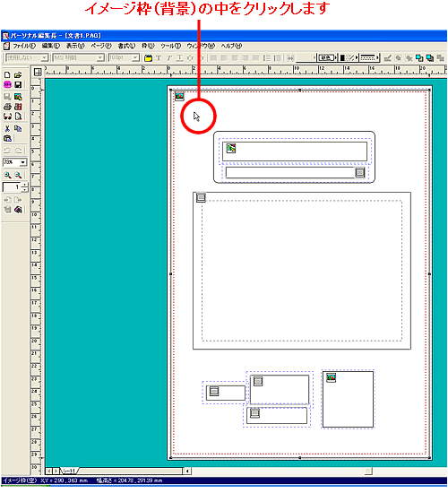The image size is (448, 493).
Task: Increase page number with stepper up arrow
Action: (x=25, y=185)
